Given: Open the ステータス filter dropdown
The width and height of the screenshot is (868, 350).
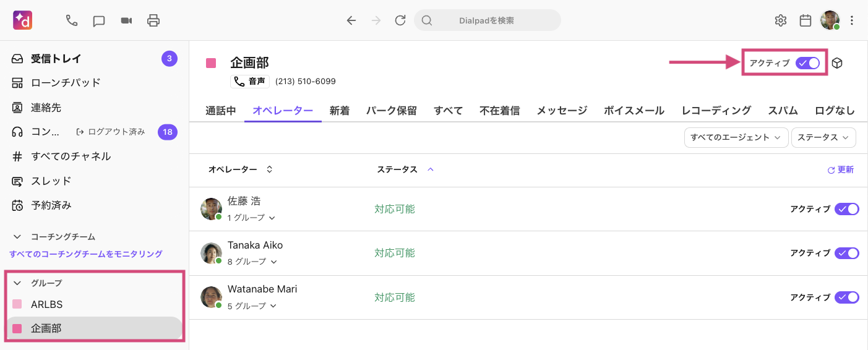Looking at the screenshot, I should coord(823,137).
